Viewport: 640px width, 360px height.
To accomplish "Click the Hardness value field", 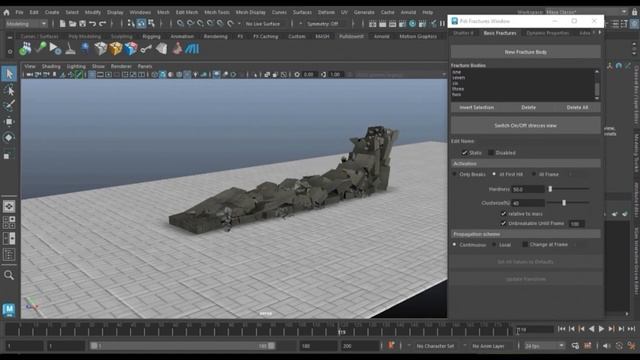I will 528,189.
